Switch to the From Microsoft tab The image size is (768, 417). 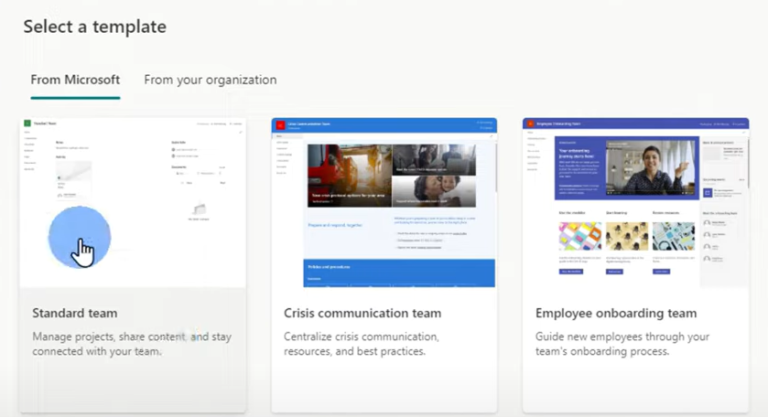click(x=75, y=80)
